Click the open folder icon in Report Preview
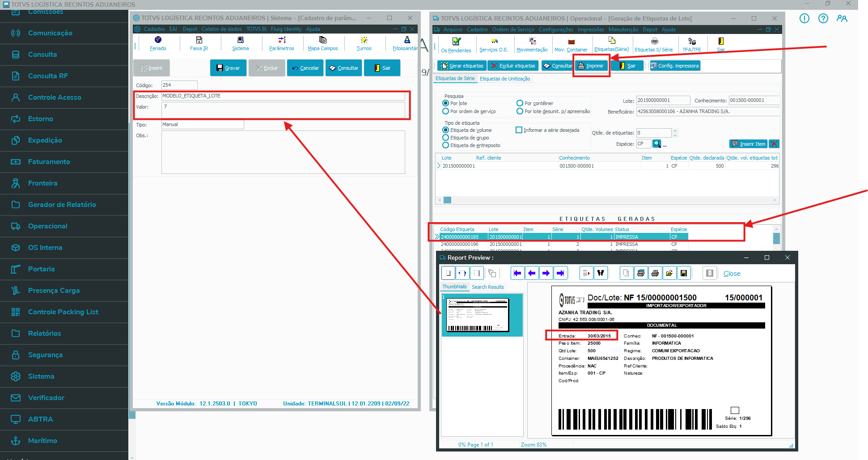The width and height of the screenshot is (868, 460). point(669,273)
